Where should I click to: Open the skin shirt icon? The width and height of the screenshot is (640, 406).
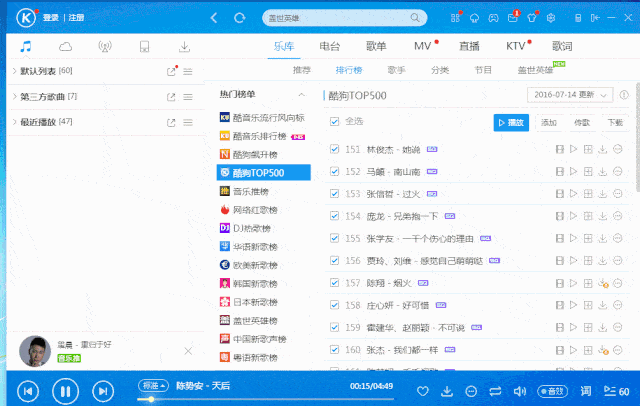(x=532, y=18)
